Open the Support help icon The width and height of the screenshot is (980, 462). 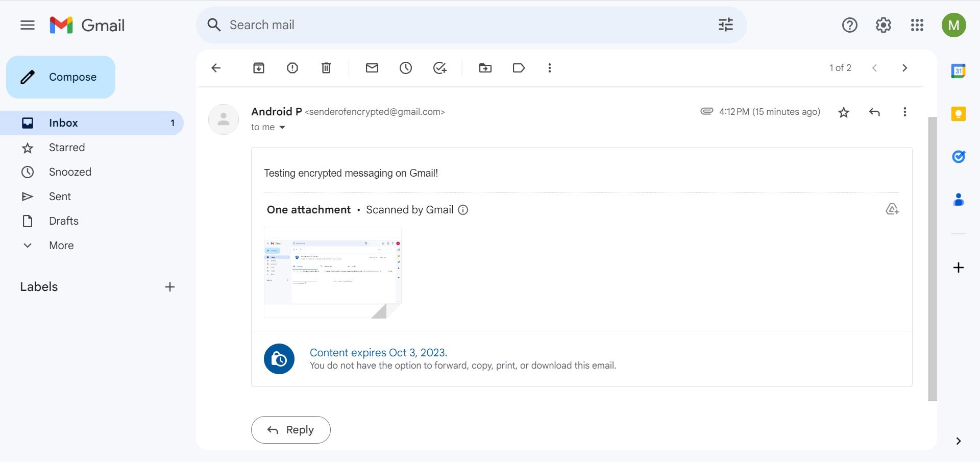pyautogui.click(x=849, y=25)
